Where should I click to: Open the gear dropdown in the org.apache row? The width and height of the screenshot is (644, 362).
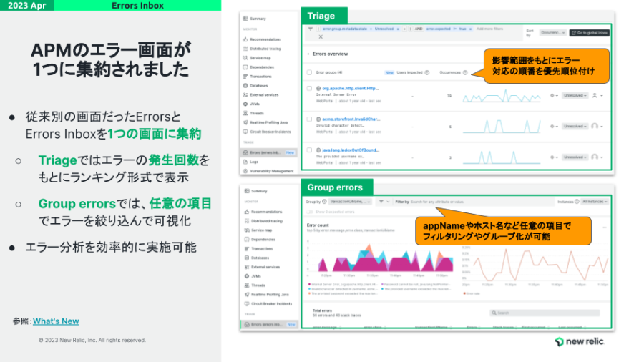pos(554,95)
